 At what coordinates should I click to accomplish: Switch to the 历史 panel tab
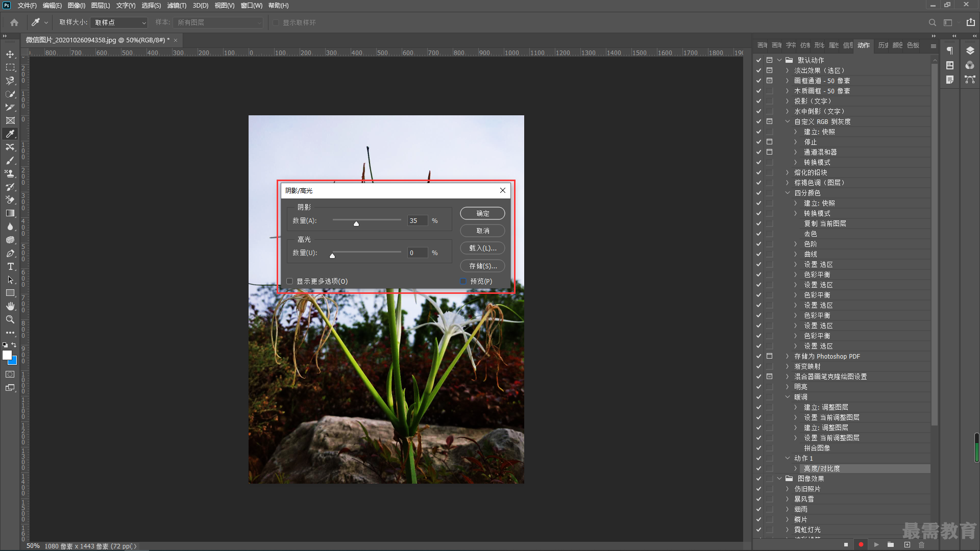click(x=883, y=45)
